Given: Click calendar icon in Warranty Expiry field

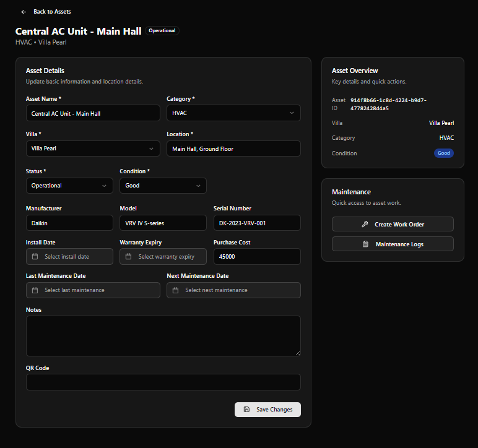Looking at the screenshot, I should pyautogui.click(x=129, y=256).
